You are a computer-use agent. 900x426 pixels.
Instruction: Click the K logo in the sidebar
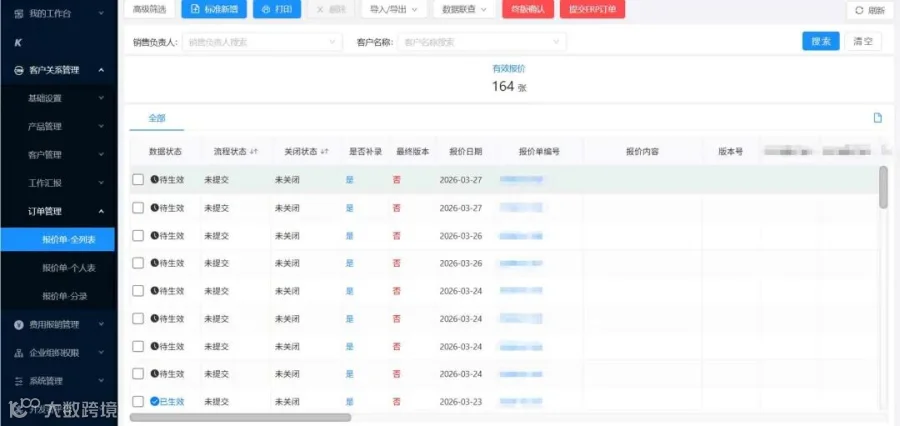click(x=18, y=42)
